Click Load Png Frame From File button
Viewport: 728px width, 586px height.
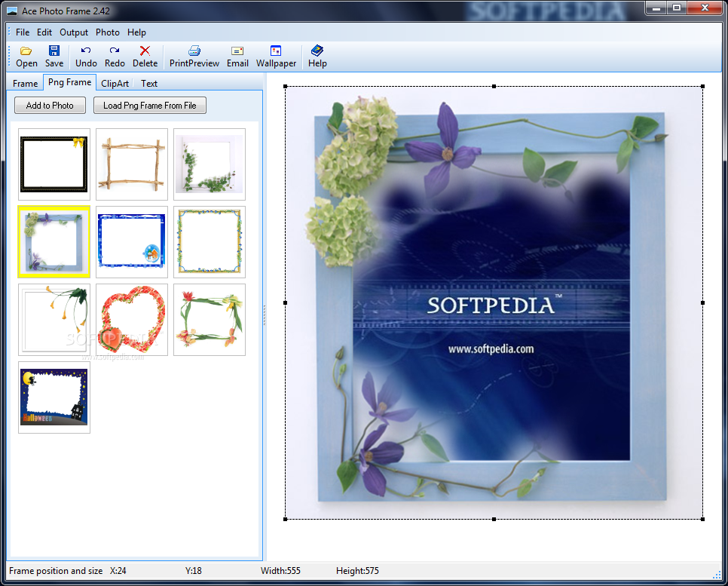tap(149, 105)
